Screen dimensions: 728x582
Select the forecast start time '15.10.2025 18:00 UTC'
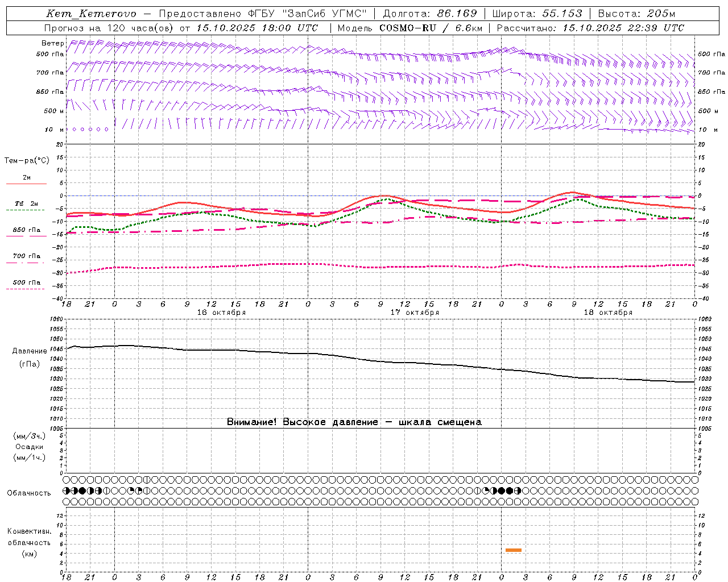pos(257,28)
